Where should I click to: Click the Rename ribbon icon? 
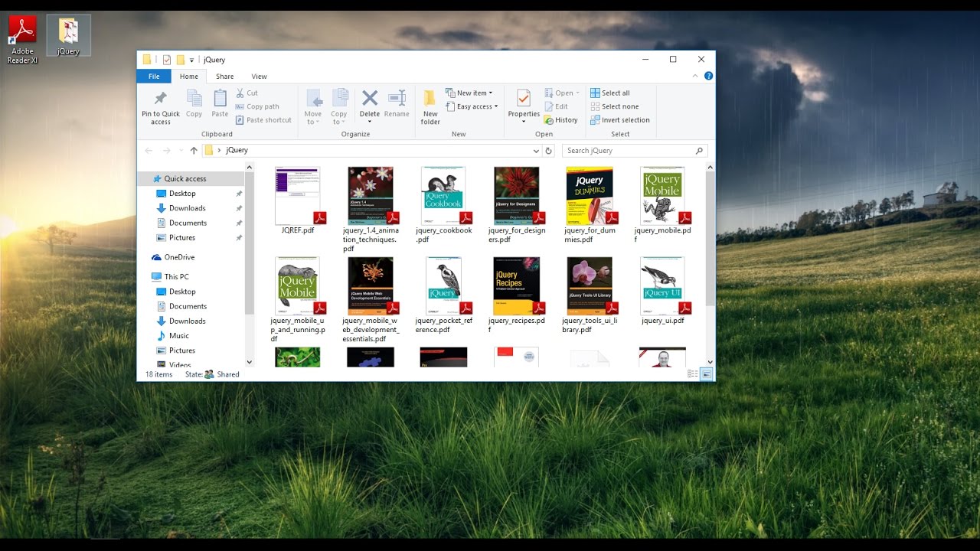(397, 98)
